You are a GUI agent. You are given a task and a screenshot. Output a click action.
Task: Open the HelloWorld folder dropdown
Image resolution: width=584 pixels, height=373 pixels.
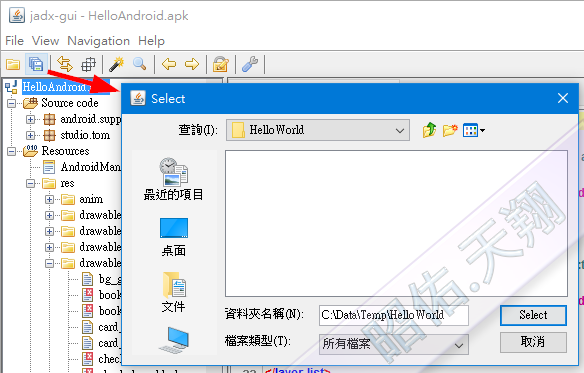[x=318, y=130]
